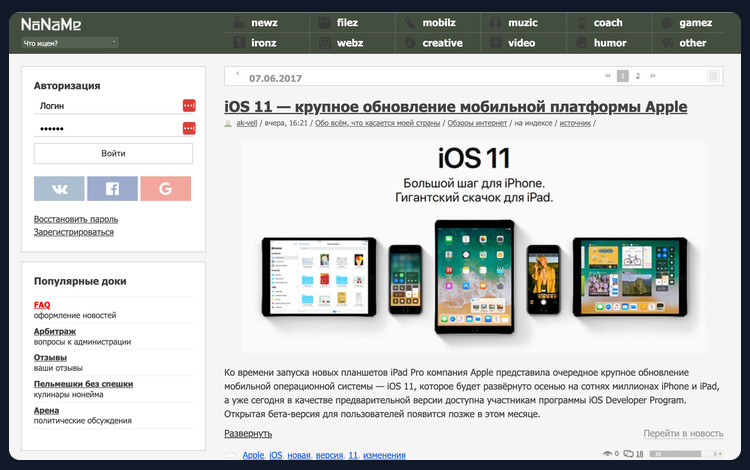The image size is (750, 470).
Task: Click the NoNaMe site logo
Action: tap(51, 24)
